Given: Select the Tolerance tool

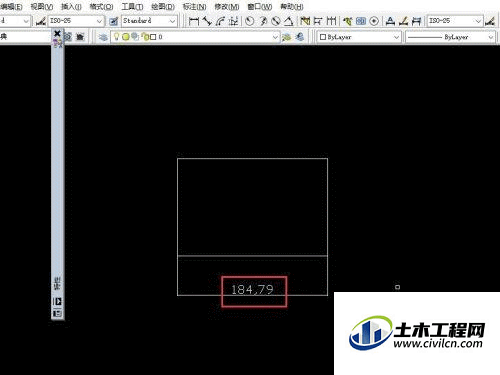Looking at the screenshot, I should (361, 21).
